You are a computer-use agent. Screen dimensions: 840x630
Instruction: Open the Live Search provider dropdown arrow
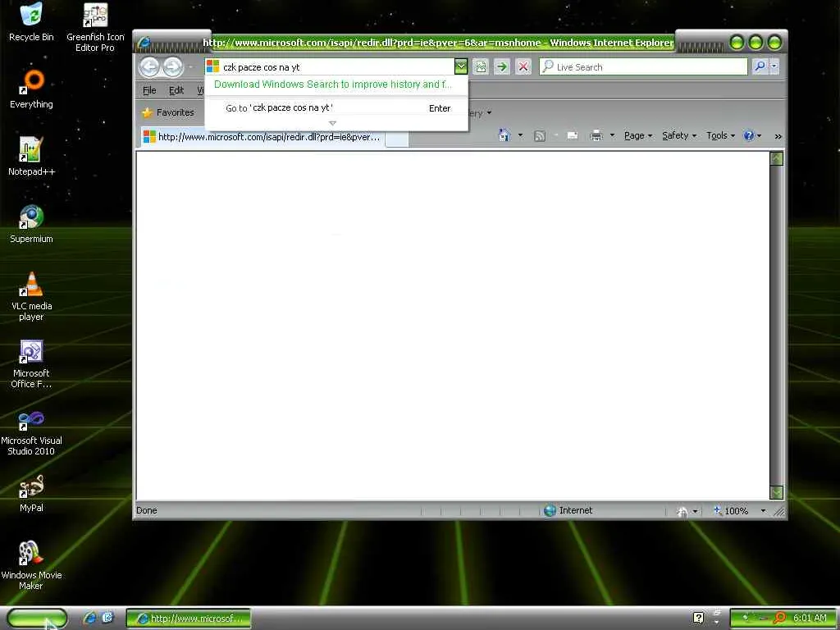point(774,66)
